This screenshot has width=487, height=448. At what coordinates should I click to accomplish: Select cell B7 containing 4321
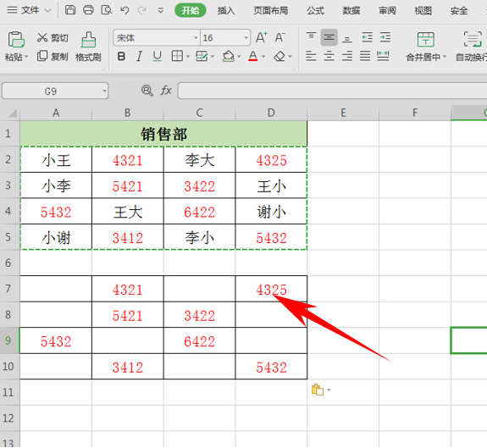pos(128,289)
